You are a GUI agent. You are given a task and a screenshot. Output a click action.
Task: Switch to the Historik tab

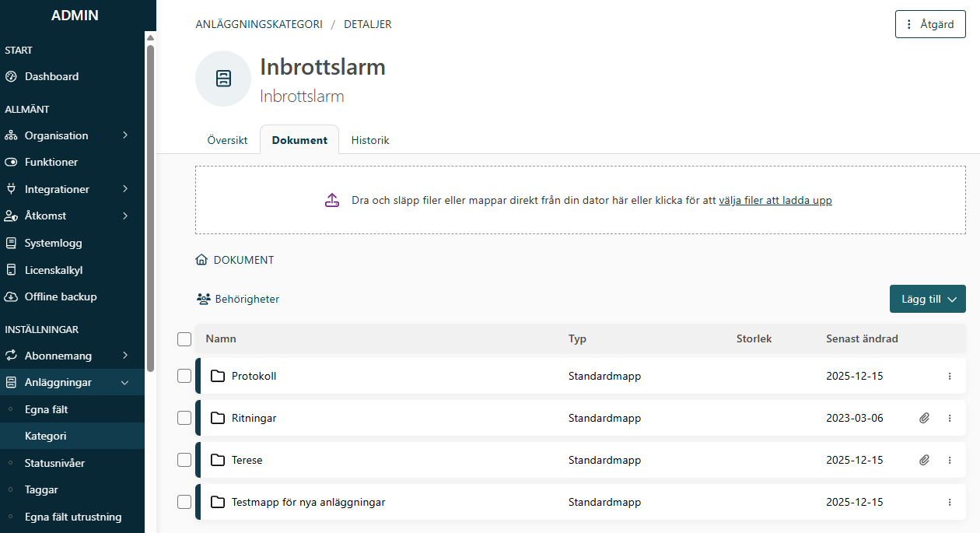point(370,140)
